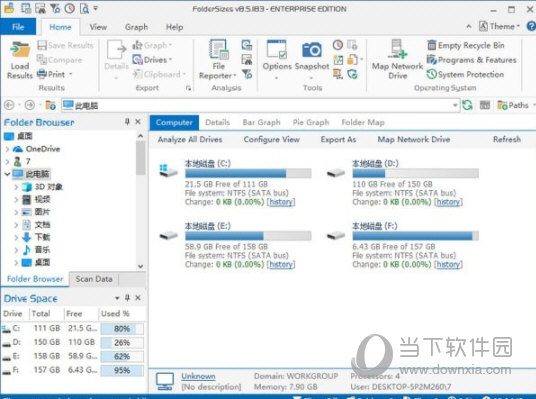Open Programs & Features
The width and height of the screenshot is (536, 399).
[471, 60]
